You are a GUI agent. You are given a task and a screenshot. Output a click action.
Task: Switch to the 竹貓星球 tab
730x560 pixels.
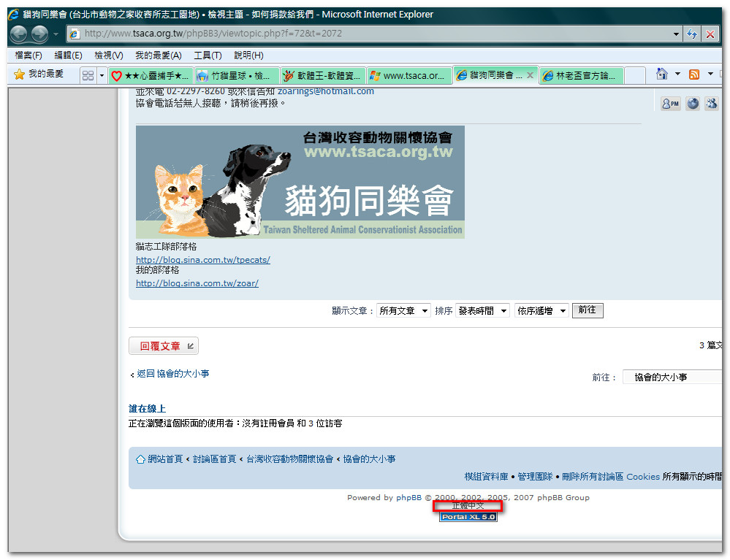(237, 76)
